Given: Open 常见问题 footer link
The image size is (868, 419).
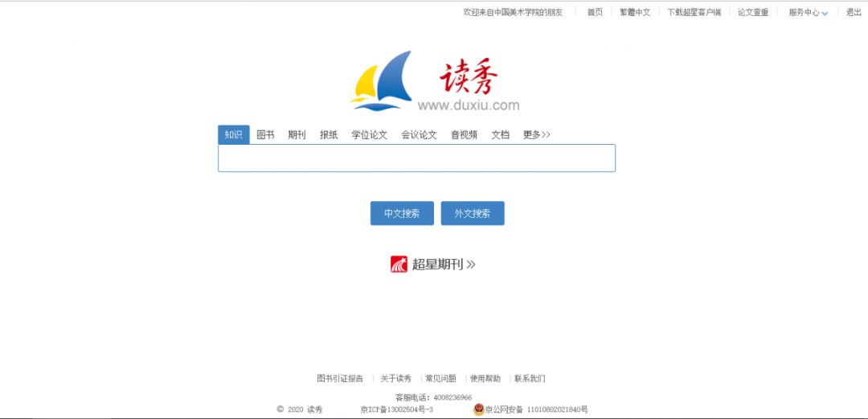Looking at the screenshot, I should click(x=440, y=379).
